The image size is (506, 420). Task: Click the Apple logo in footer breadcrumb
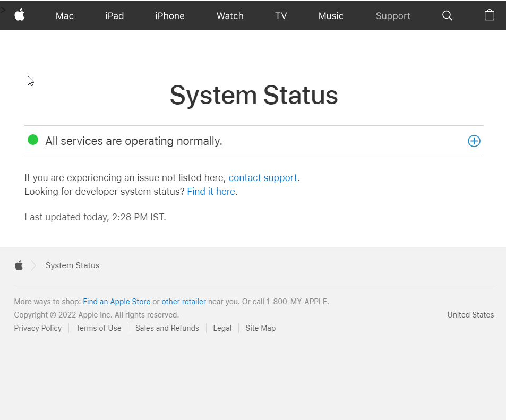[x=19, y=265]
